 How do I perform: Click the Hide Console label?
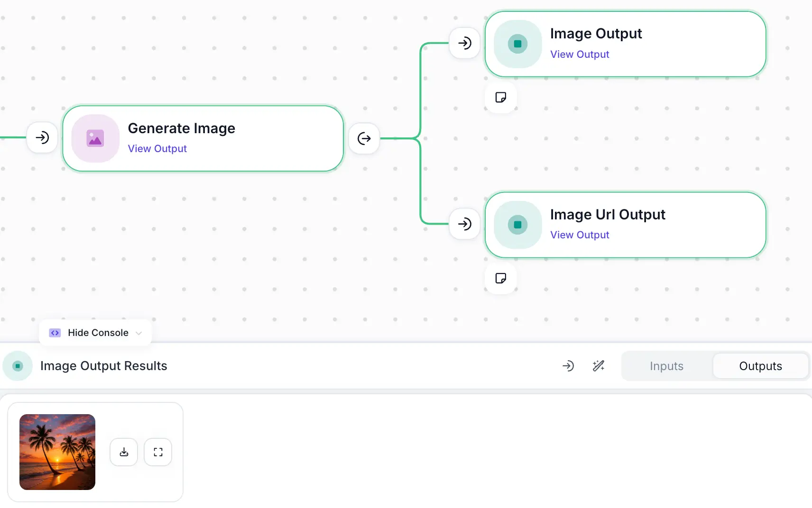98,333
